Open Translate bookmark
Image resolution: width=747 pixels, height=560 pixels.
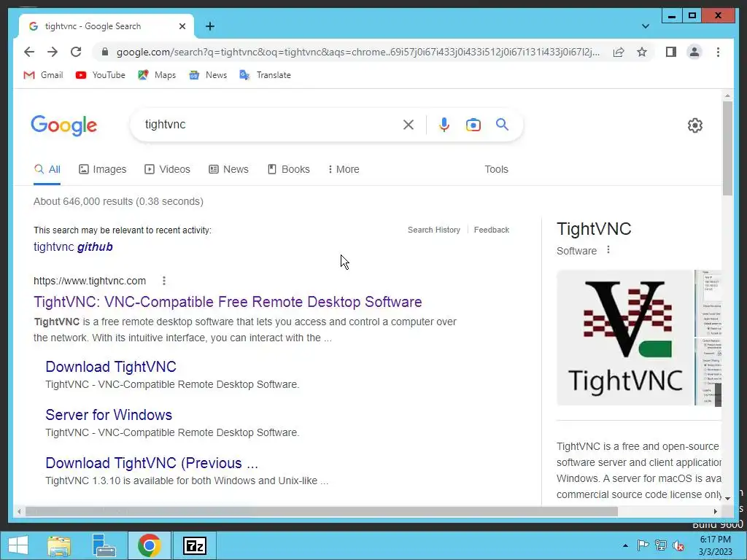coord(265,75)
